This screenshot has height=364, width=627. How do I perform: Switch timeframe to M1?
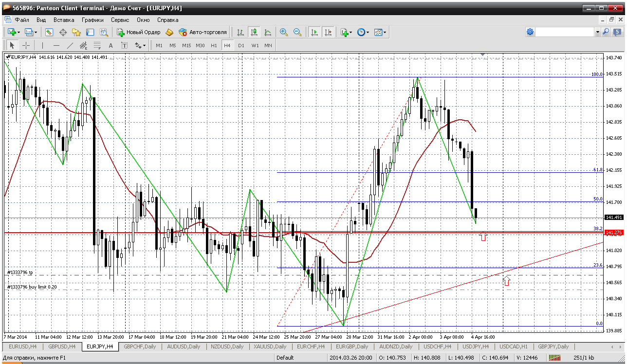click(159, 45)
